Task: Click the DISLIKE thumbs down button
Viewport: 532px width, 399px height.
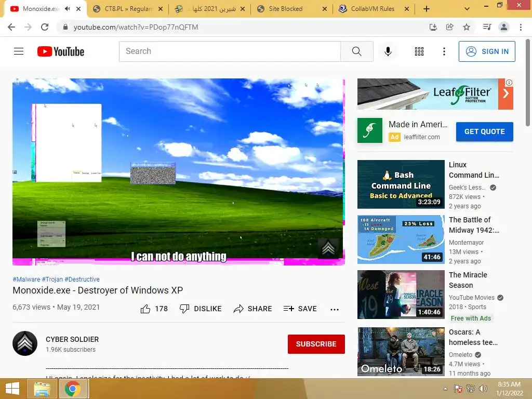Action: click(201, 309)
